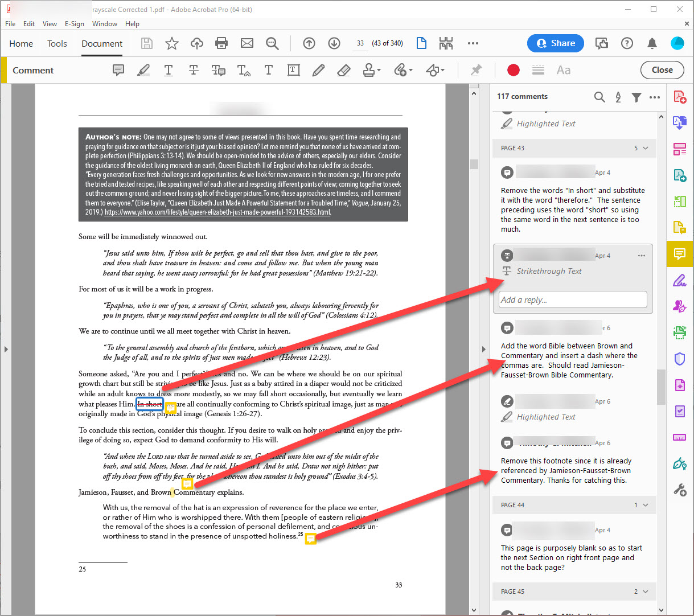This screenshot has height=616, width=694.
Task: Open the red color picker
Action: pos(514,70)
